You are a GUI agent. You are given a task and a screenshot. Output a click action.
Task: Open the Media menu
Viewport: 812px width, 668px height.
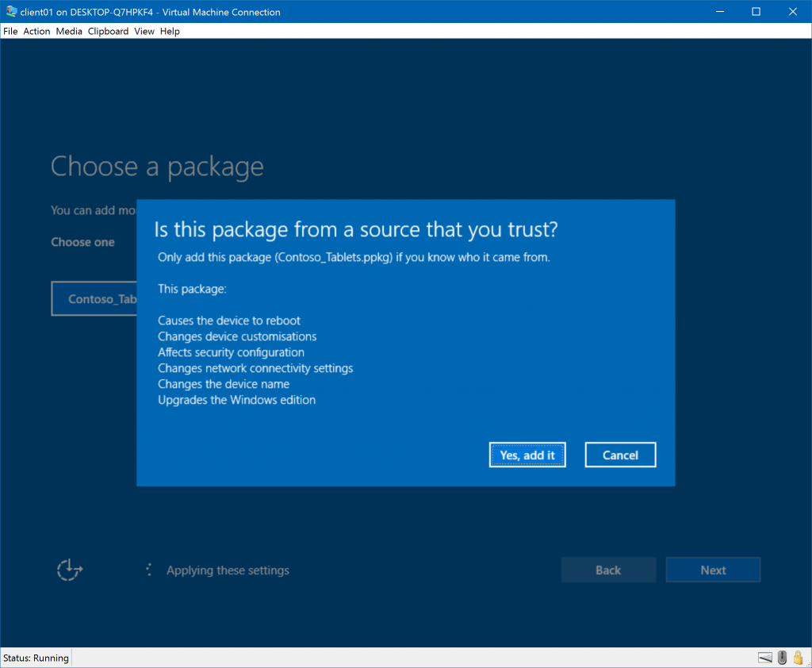click(x=69, y=31)
